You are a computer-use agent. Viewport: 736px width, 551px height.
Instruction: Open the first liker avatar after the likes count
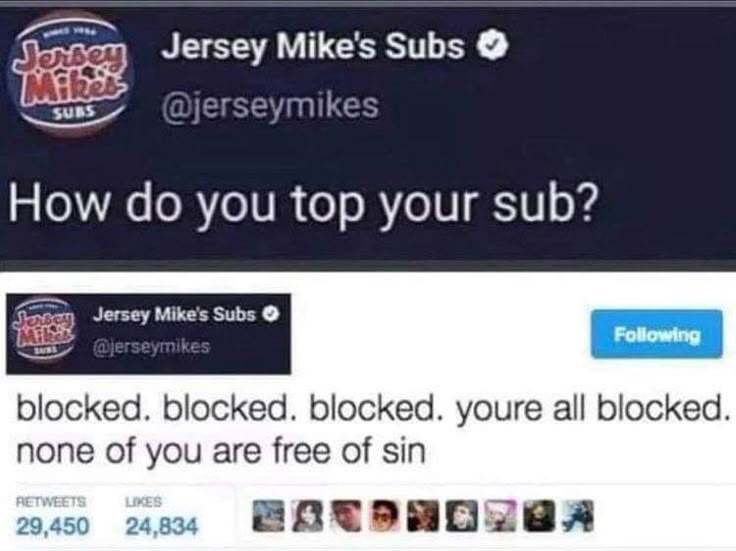[x=269, y=516]
